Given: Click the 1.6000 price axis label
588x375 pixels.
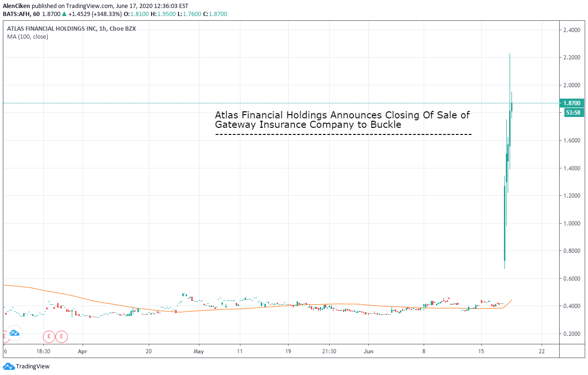Looking at the screenshot, I should point(572,141).
